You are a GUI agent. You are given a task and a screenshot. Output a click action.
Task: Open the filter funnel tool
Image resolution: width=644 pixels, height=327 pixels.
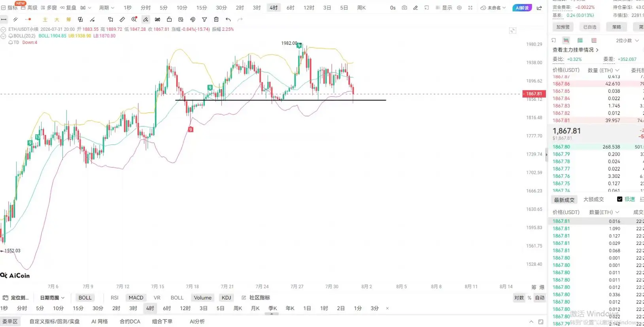pos(204,19)
